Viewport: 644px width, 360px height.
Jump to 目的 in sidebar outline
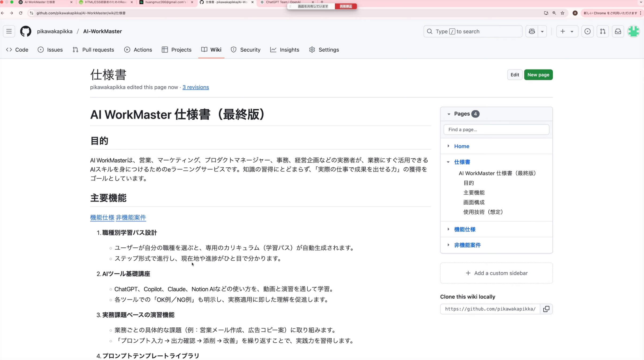(x=469, y=183)
